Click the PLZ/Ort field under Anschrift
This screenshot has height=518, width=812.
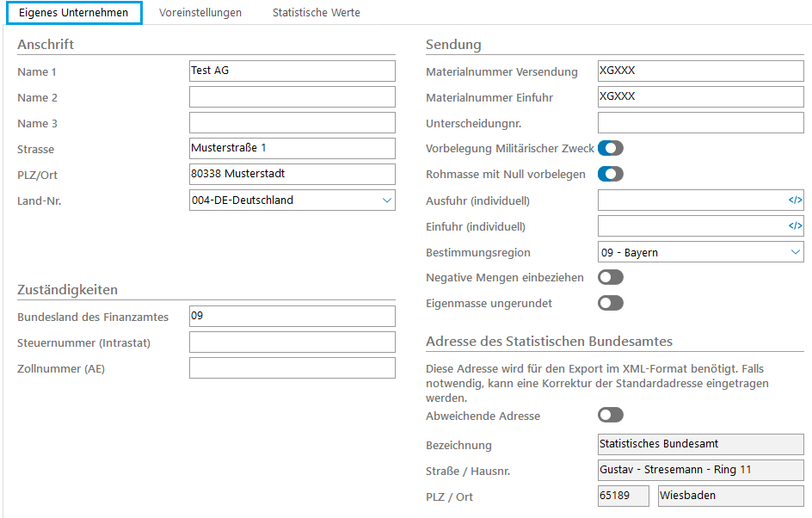(292, 175)
